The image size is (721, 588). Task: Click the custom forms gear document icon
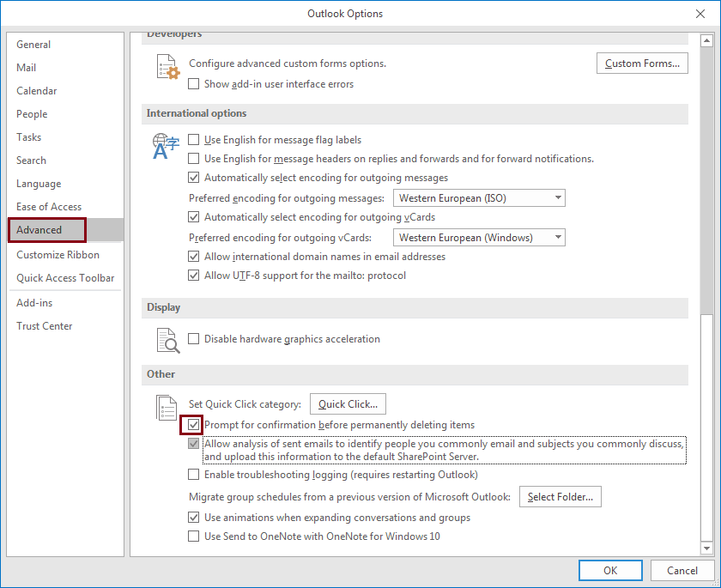tap(168, 67)
